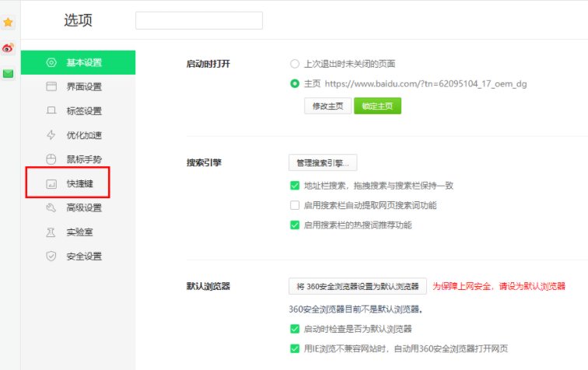Viewport: 588px width, 370px height.
Task: Open 优化加速 settings section
Action: point(78,135)
